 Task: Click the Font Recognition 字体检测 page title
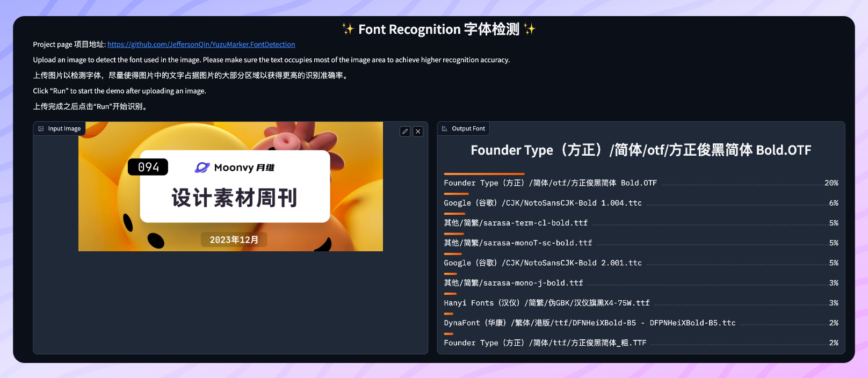pyautogui.click(x=439, y=29)
